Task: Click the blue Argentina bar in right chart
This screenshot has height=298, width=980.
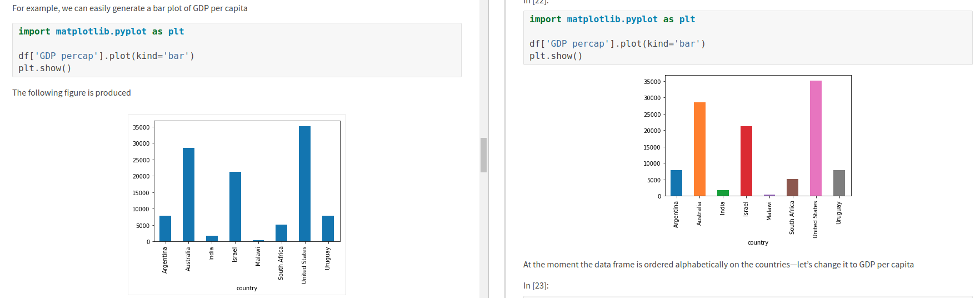Action: (x=676, y=183)
